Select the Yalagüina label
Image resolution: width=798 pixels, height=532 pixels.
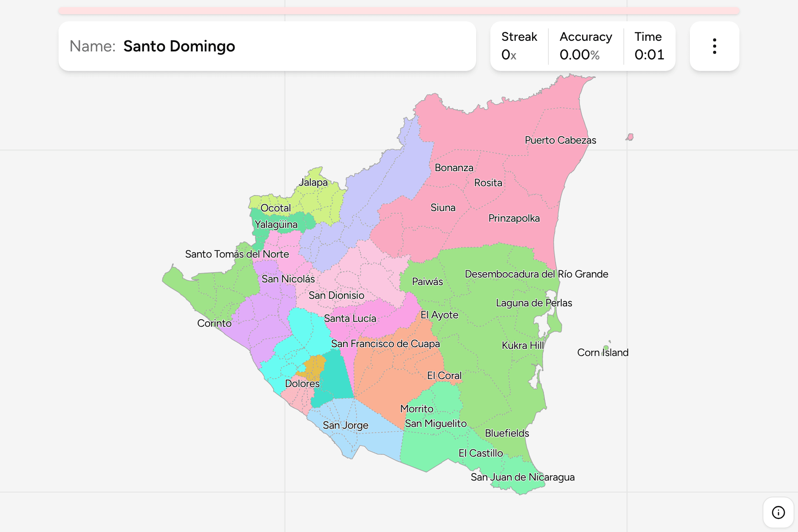pos(276,224)
